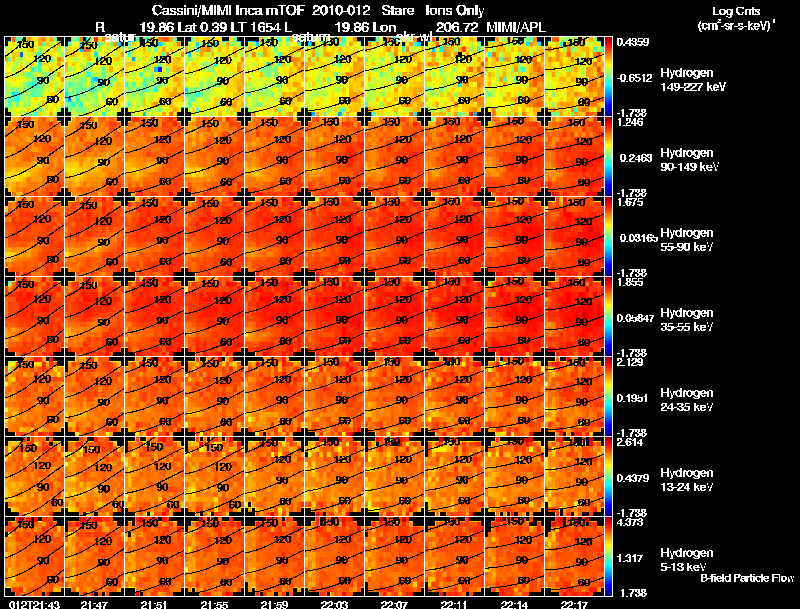800x609 pixels.
Task: Select the MIMI/APL text in header
Action: click(x=516, y=28)
